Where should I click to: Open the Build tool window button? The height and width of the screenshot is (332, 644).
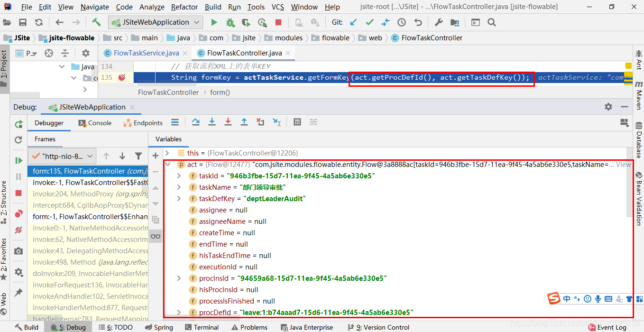click(27, 327)
